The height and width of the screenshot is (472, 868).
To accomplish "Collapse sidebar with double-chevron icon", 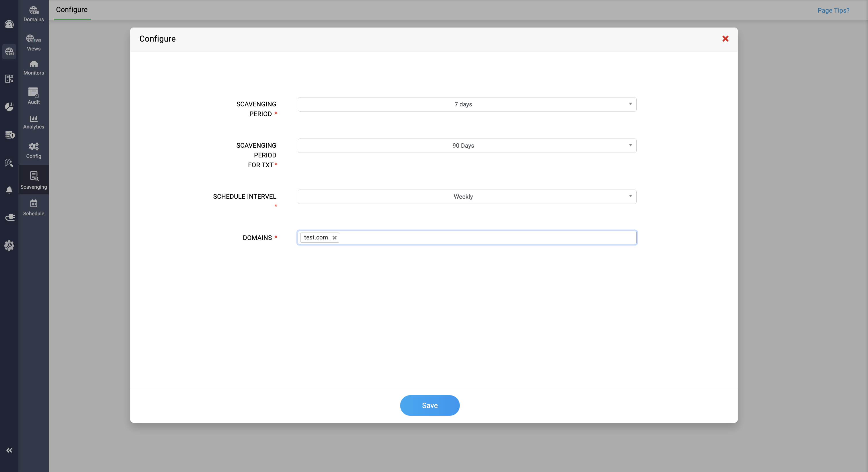I will [9, 450].
